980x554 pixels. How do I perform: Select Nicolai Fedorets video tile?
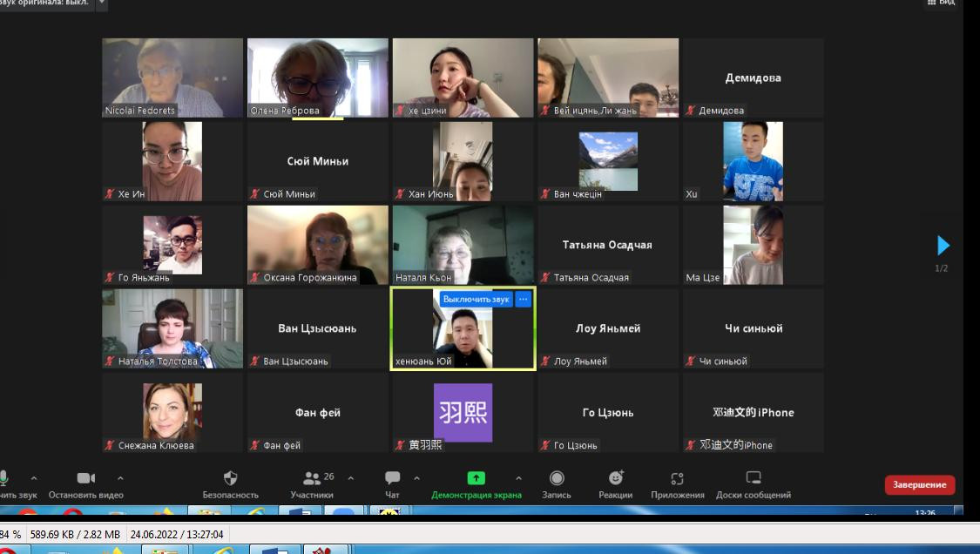172,78
